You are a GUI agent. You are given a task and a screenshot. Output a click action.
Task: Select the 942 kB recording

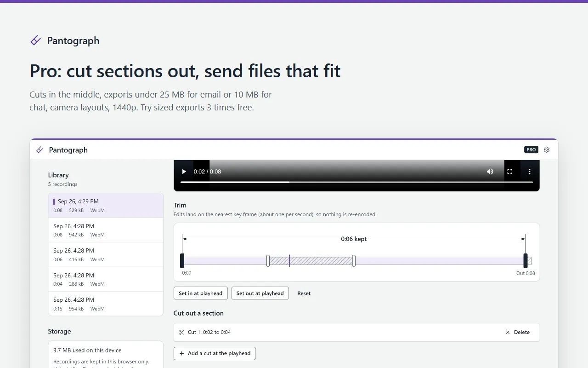[x=106, y=230]
